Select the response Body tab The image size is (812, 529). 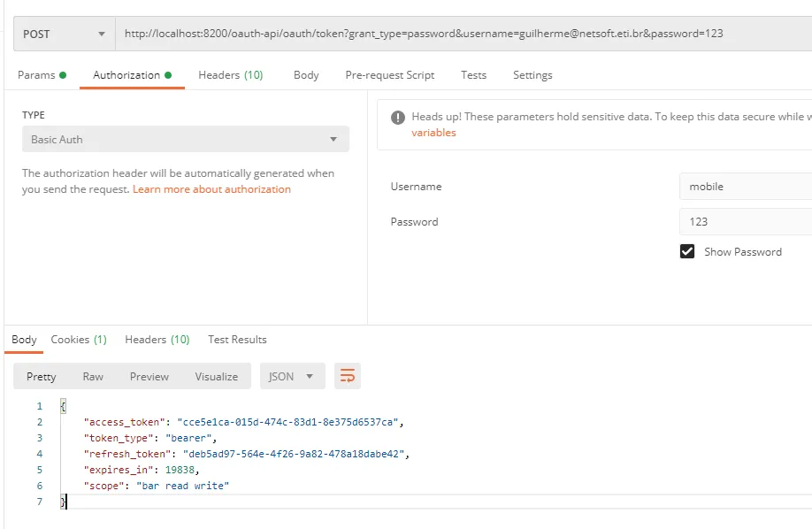click(24, 340)
